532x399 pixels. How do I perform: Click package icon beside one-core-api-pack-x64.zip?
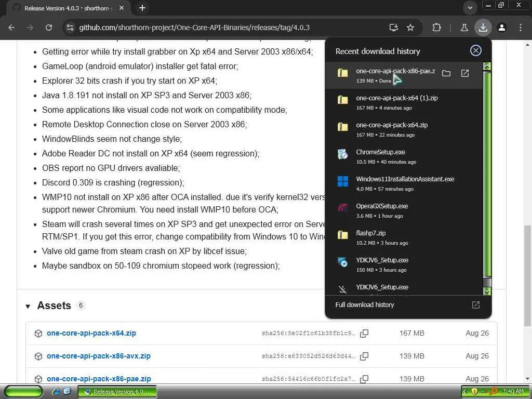[38, 334]
